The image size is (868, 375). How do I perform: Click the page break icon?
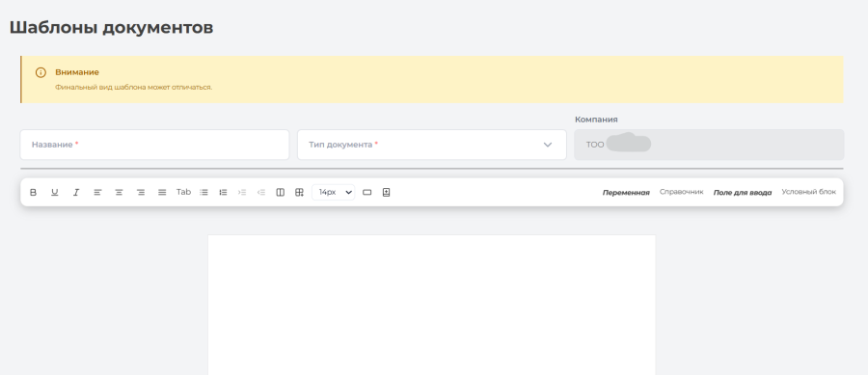(387, 192)
